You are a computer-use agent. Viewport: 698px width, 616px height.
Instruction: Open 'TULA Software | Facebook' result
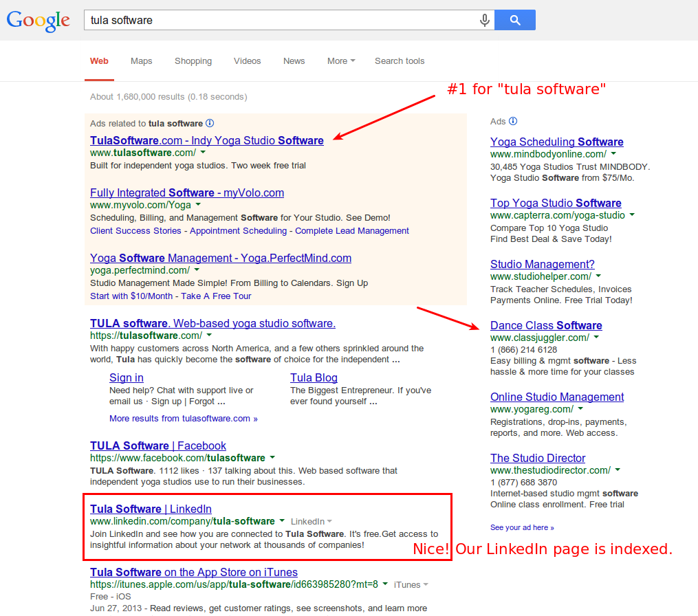(158, 446)
